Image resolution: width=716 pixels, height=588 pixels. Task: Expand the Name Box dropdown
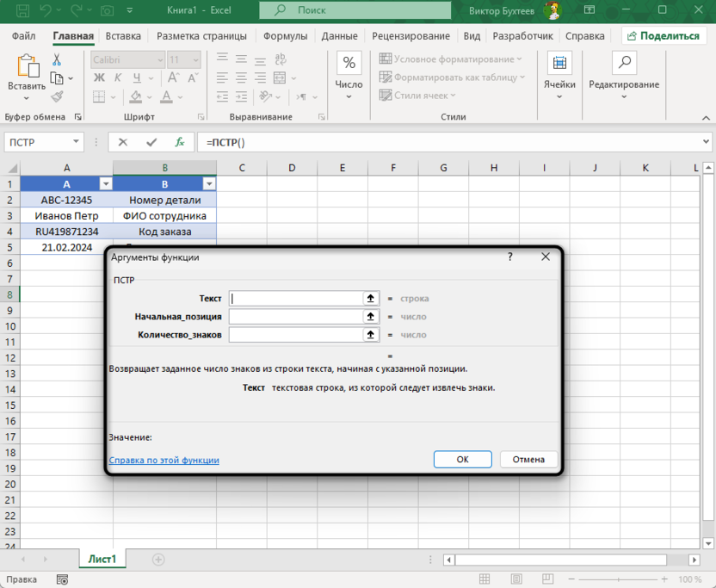[x=77, y=143]
